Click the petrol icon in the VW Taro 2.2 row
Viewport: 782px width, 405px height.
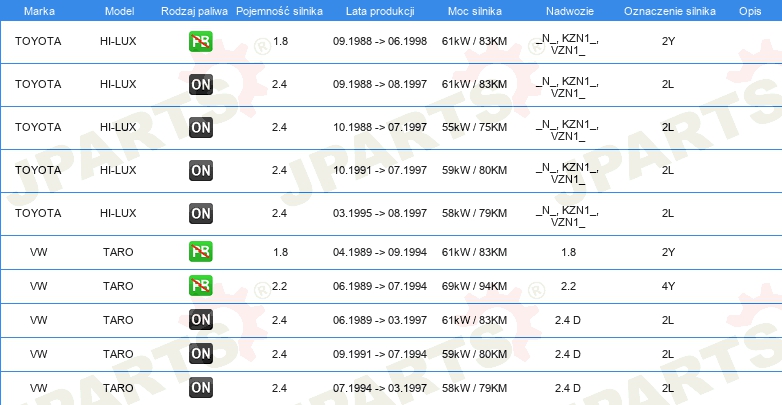[x=200, y=285]
